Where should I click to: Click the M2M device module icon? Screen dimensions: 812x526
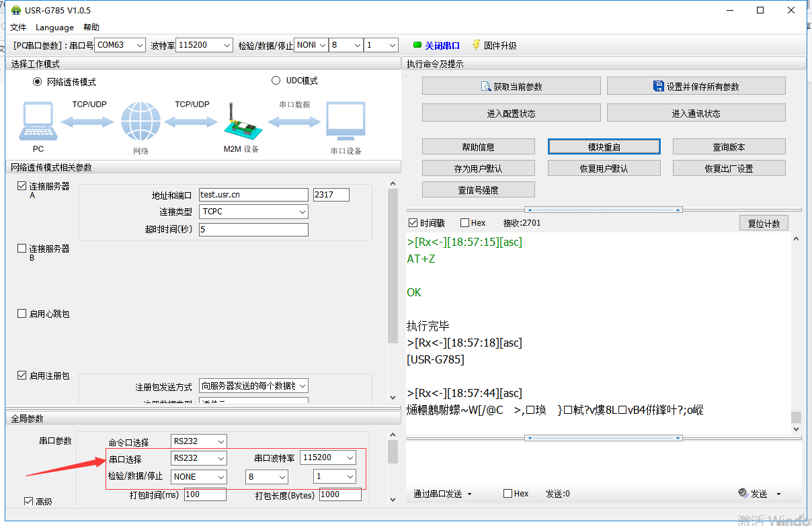[239, 123]
